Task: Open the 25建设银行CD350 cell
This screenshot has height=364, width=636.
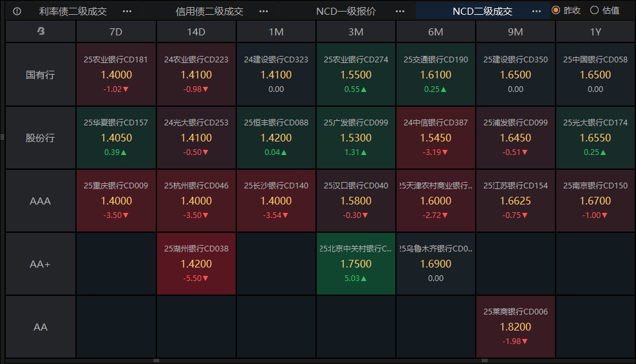Action: coord(516,75)
